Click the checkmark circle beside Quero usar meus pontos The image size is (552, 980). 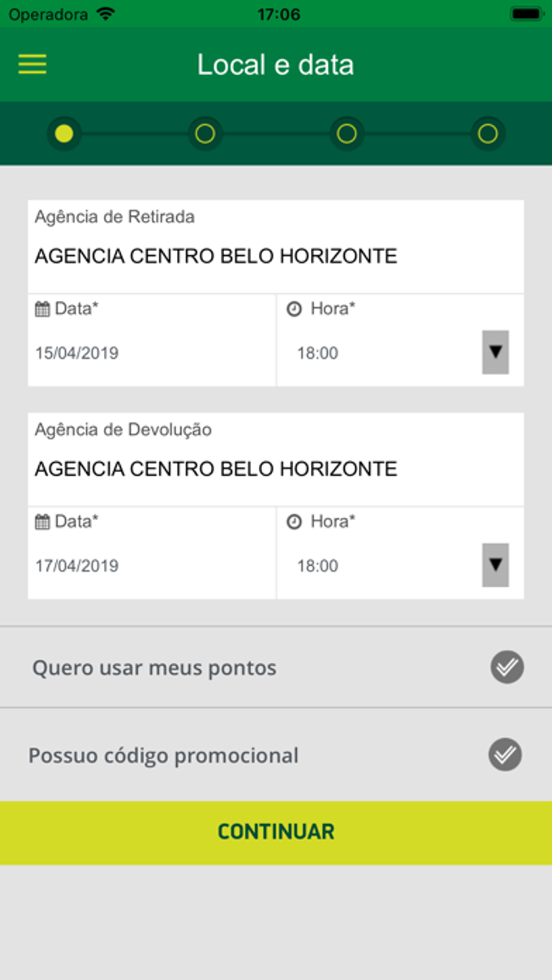coord(507,667)
